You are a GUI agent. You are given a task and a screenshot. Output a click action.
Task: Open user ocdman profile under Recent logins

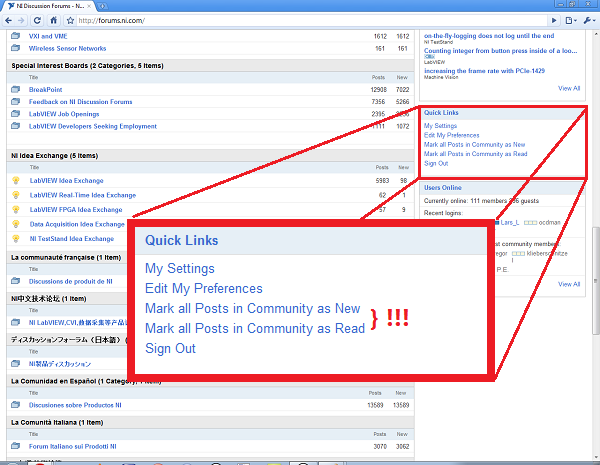[x=549, y=223]
